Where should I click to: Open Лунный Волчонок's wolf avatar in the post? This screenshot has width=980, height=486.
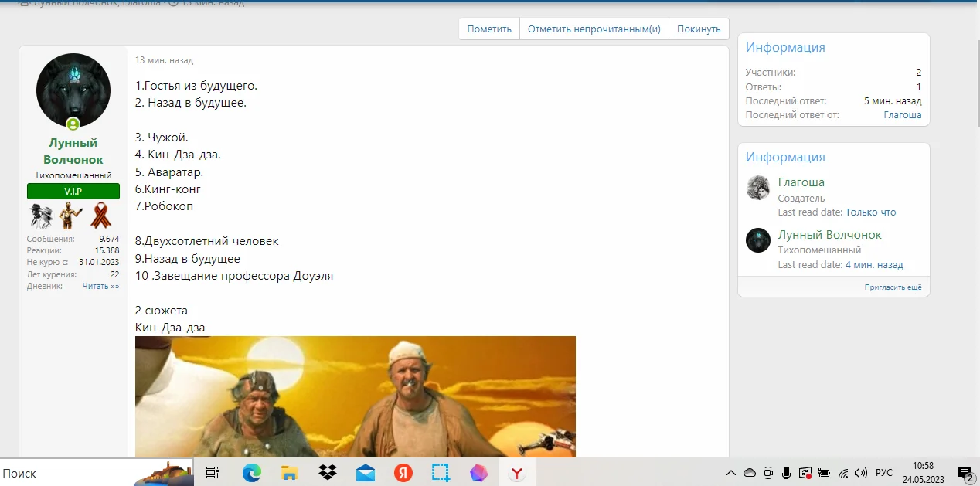[x=73, y=90]
